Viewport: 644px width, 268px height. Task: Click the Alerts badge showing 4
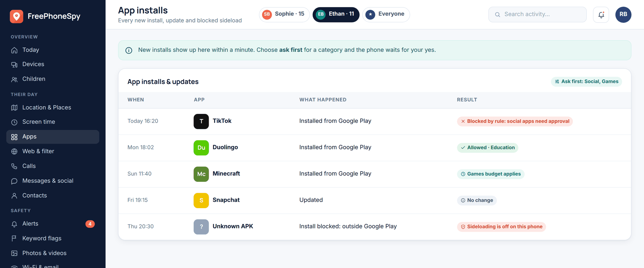(x=90, y=224)
